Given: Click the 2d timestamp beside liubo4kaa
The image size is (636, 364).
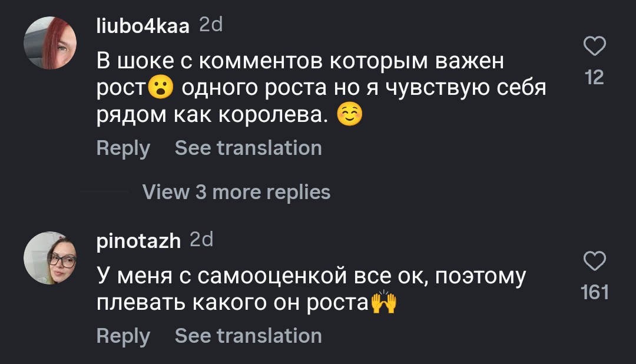Looking at the screenshot, I should pyautogui.click(x=211, y=25).
